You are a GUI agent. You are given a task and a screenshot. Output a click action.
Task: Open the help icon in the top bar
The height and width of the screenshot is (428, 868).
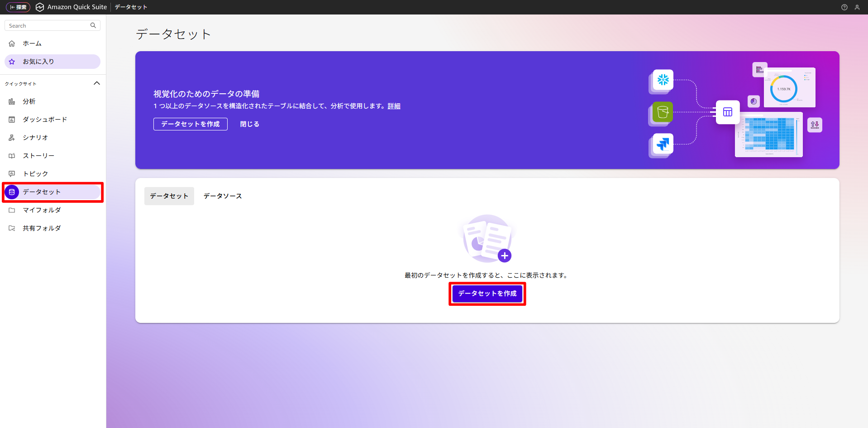(844, 7)
